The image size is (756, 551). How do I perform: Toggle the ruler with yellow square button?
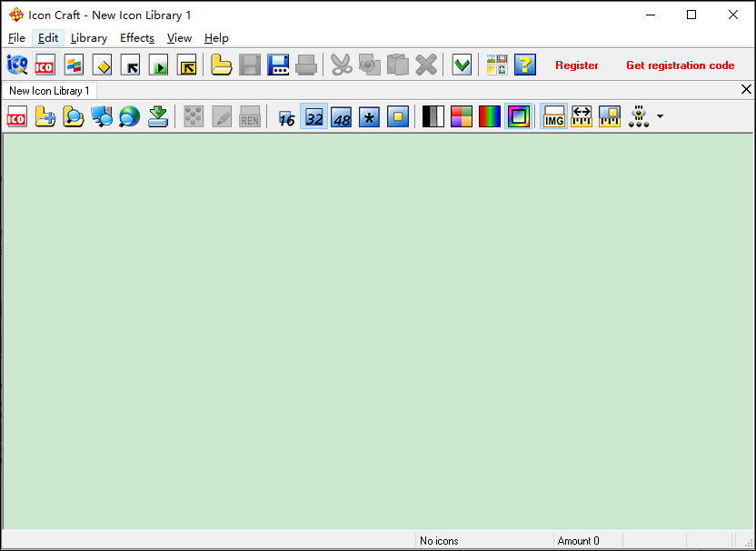[610, 116]
